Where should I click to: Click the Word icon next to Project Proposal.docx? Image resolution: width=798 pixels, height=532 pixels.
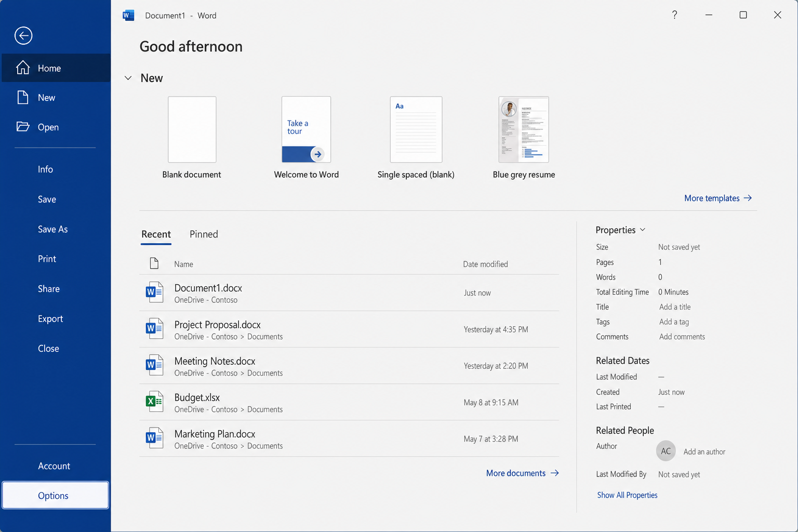pyautogui.click(x=154, y=329)
